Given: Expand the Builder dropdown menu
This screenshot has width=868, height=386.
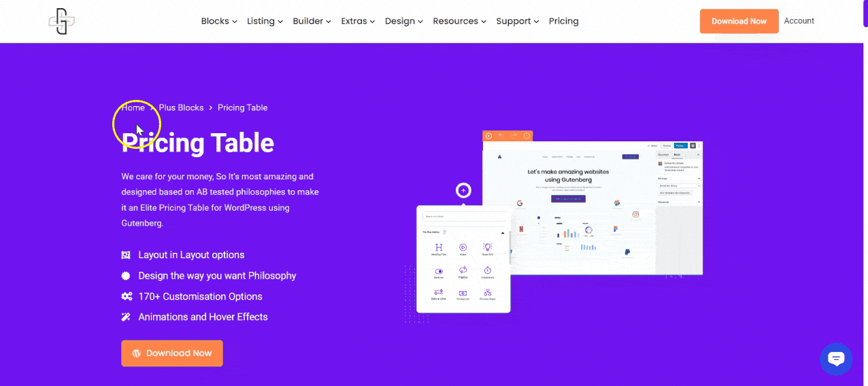Looking at the screenshot, I should (312, 21).
